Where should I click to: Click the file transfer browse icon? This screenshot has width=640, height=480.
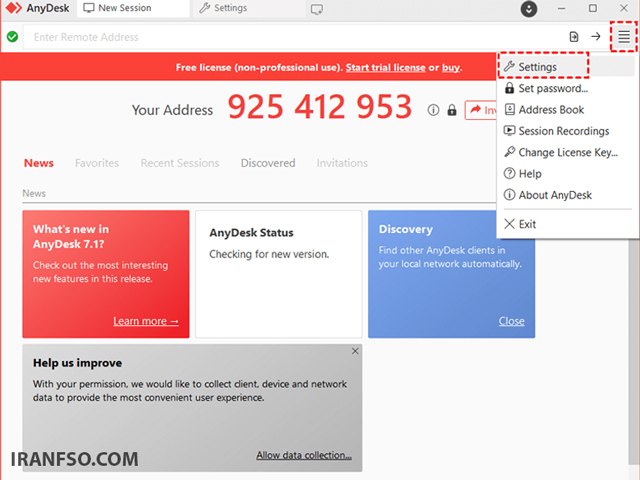[574, 37]
